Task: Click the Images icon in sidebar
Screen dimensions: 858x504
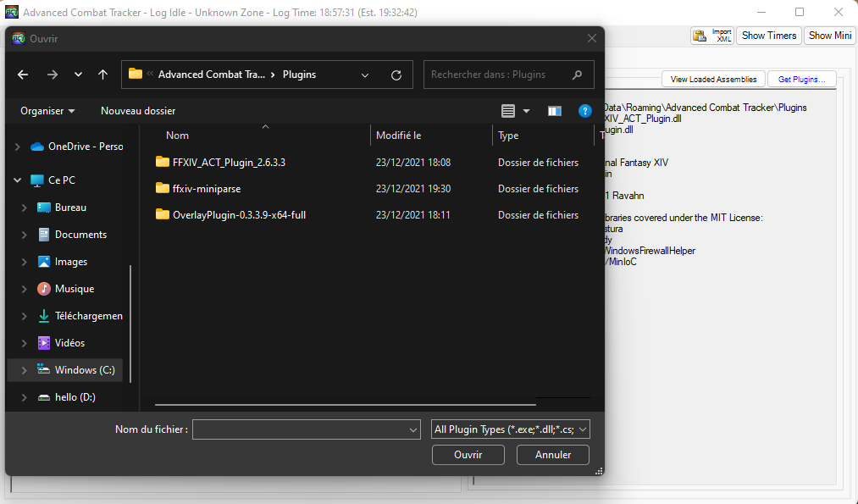Action: click(44, 262)
